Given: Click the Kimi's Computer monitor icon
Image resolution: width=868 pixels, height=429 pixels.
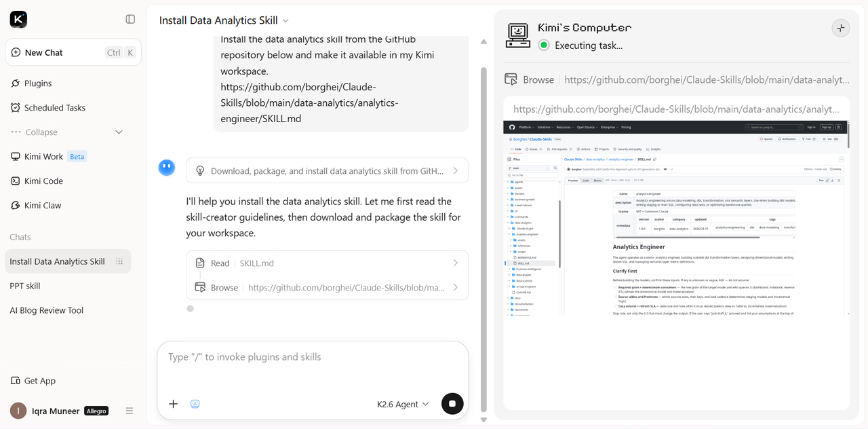Looking at the screenshot, I should (x=518, y=36).
